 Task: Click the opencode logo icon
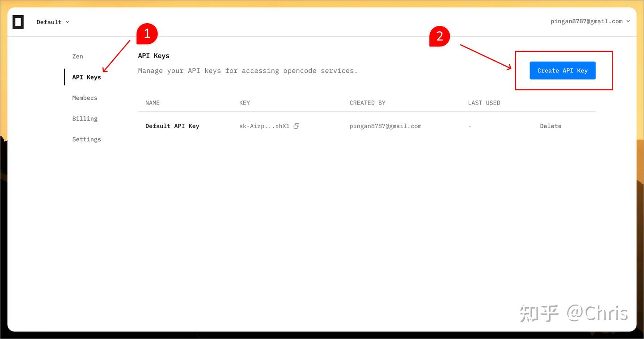pyautogui.click(x=18, y=22)
